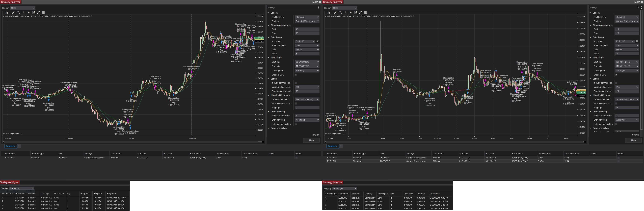Click zoom-in magnifier in left chart toolbar
This screenshot has height=211, width=644.
tap(18, 13)
